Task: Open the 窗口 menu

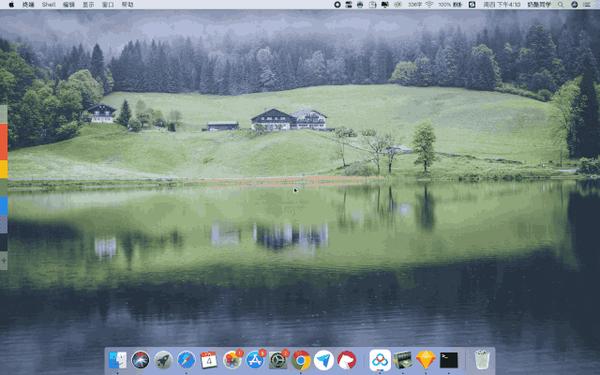Action: [x=108, y=5]
